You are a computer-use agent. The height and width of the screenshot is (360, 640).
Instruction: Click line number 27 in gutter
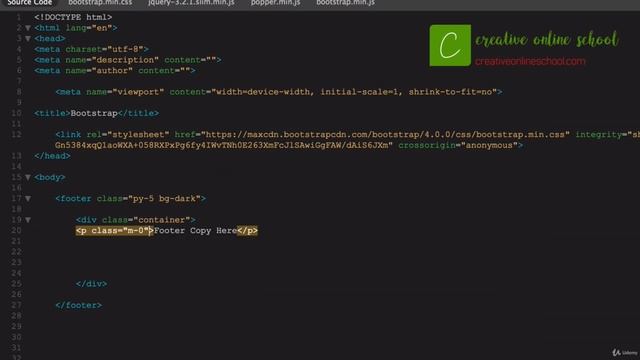coord(16,305)
